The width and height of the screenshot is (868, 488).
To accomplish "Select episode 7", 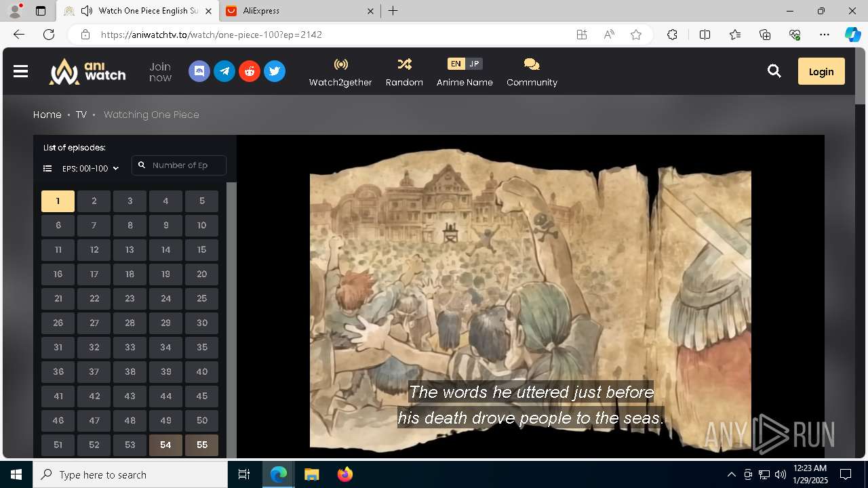I will [94, 225].
